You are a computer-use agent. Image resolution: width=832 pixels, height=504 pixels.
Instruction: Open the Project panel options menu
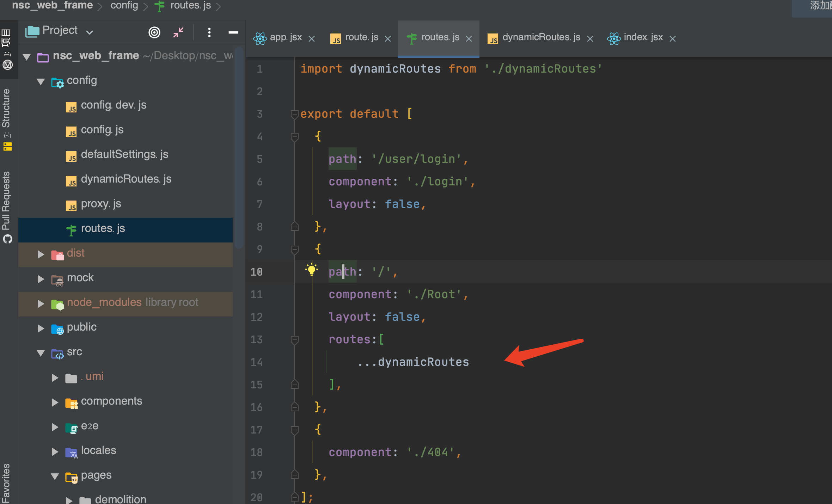pyautogui.click(x=209, y=32)
